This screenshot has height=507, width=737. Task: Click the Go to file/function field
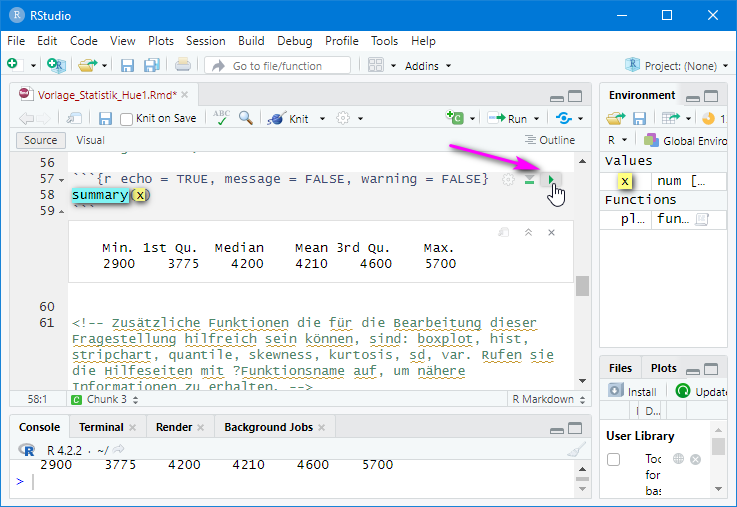pos(277,65)
